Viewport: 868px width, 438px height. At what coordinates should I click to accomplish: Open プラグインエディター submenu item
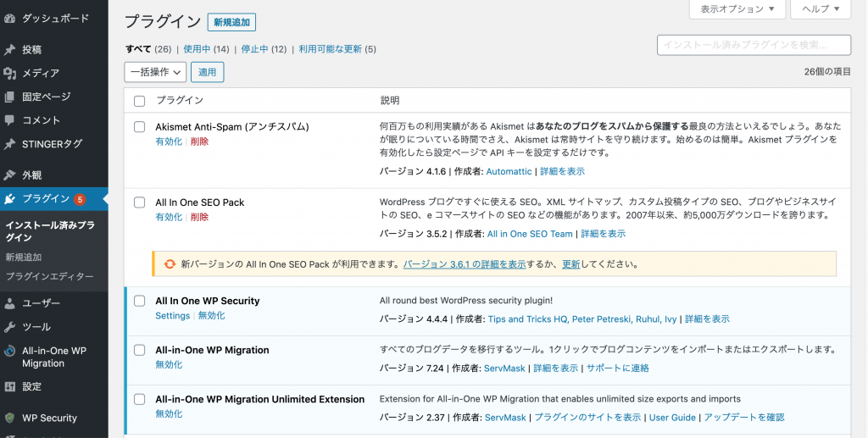pyautogui.click(x=49, y=276)
